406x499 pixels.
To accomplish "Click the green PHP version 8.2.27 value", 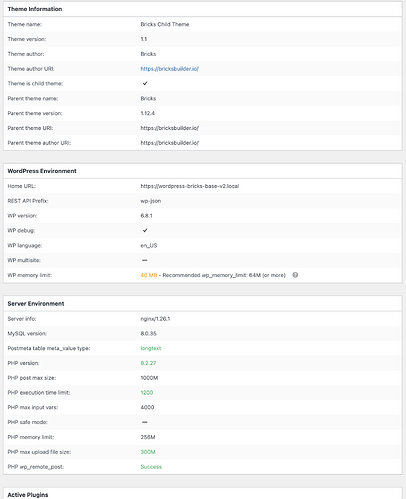I will (x=148, y=363).
